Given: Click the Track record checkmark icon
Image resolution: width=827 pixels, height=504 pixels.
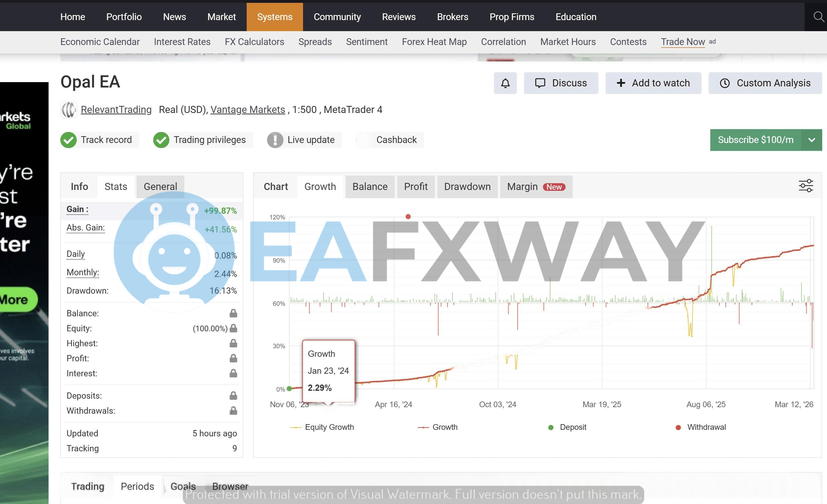Looking at the screenshot, I should [x=69, y=140].
